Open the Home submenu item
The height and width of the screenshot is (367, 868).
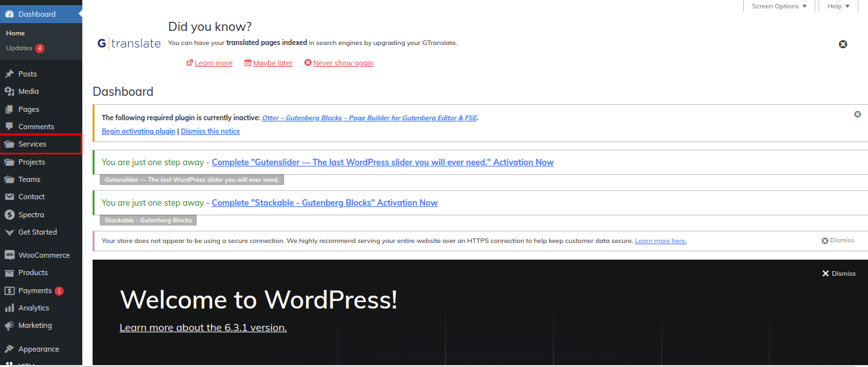point(15,33)
